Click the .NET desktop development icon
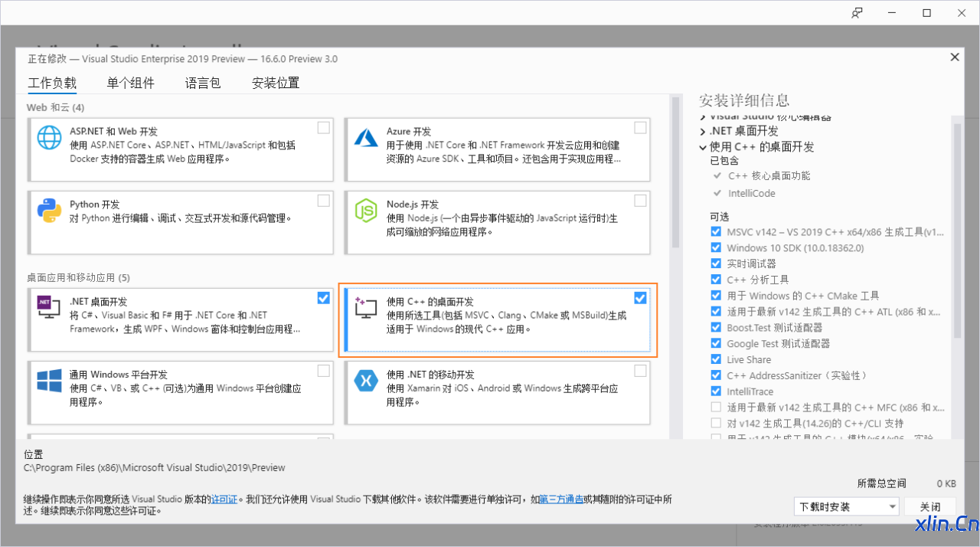The height and width of the screenshot is (547, 980). pyautogui.click(x=50, y=308)
